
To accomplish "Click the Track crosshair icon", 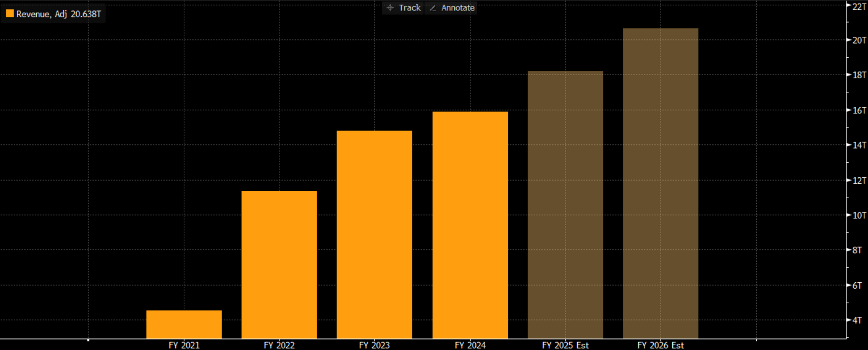I will point(390,8).
